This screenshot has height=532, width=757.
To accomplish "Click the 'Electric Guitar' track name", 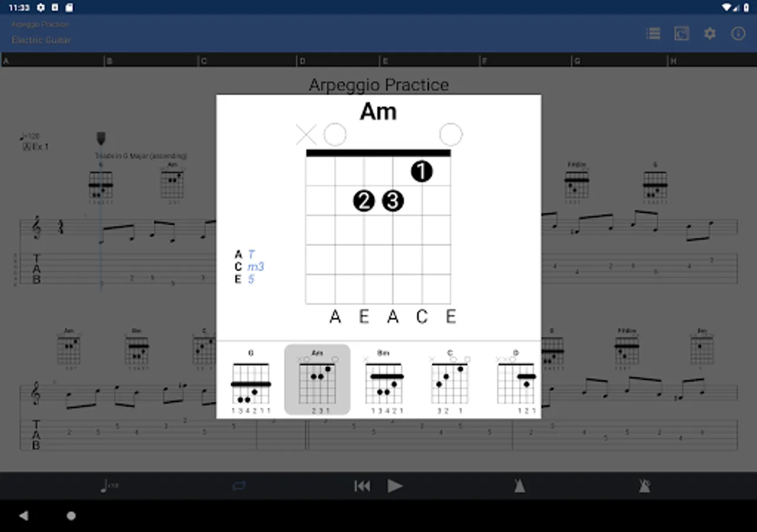I will coord(41,40).
